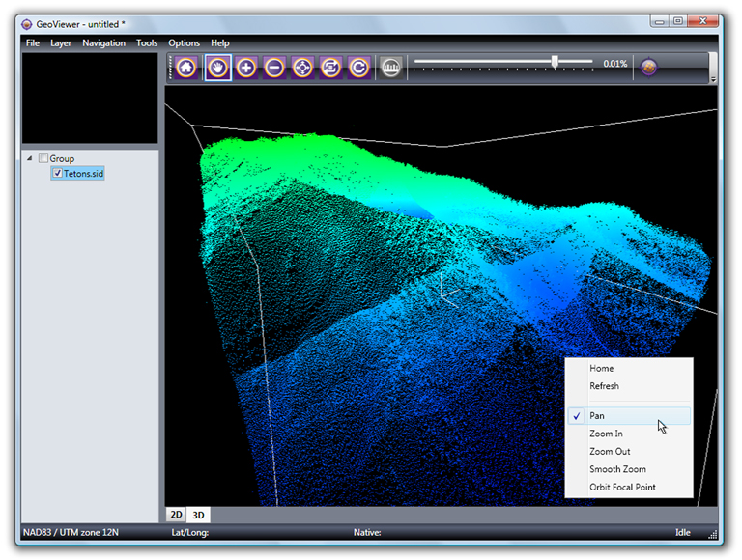Click the GeoViewer title bar app icon
The width and height of the screenshot is (742, 560).
click(x=27, y=24)
